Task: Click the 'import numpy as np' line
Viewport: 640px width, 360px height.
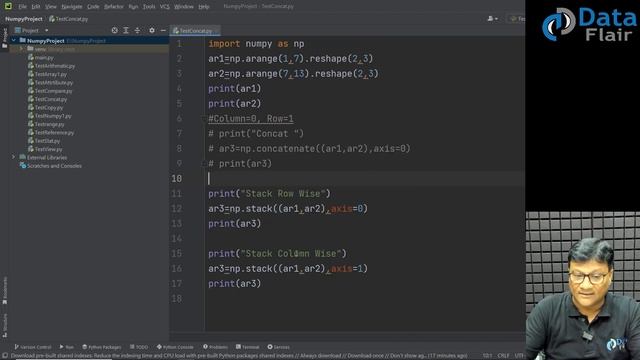Action: 256,44
